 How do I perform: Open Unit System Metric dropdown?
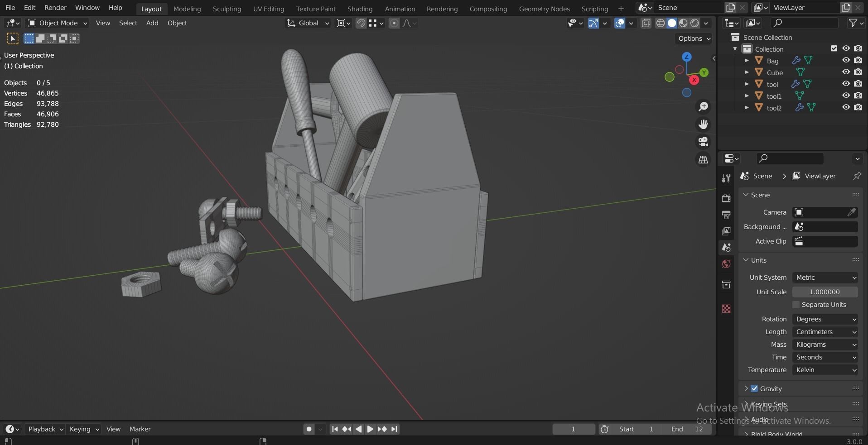point(825,278)
